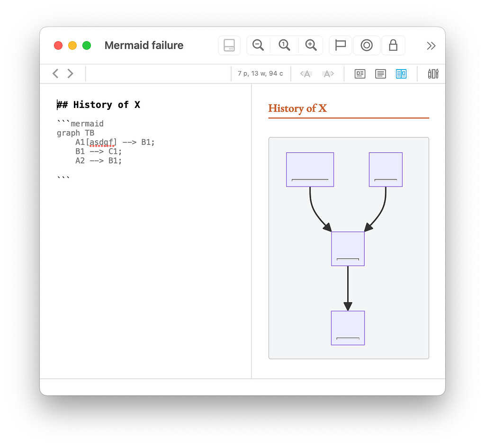Screen dimensions: 485x448
Task: Click the top-left node in the Mermaid diagram
Action: click(310, 169)
